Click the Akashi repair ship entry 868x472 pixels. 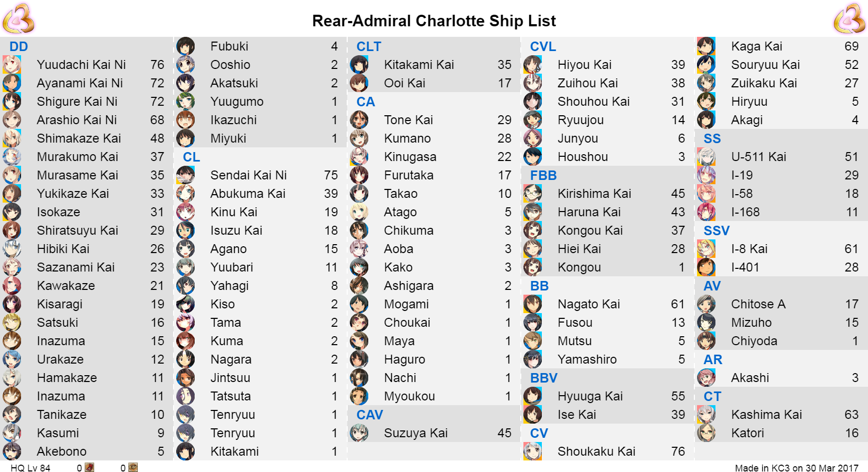(x=781, y=378)
